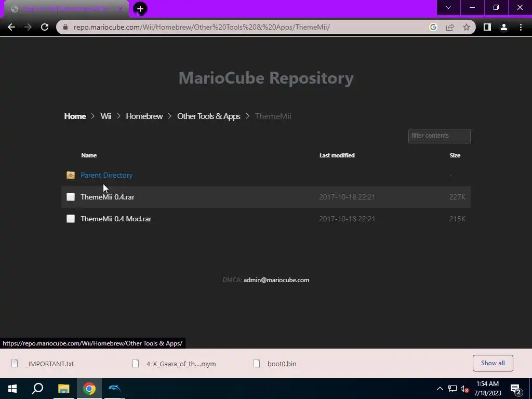Download ThemeMii 0.4.rar
The width and height of the screenshot is (532, 399).
108,197
